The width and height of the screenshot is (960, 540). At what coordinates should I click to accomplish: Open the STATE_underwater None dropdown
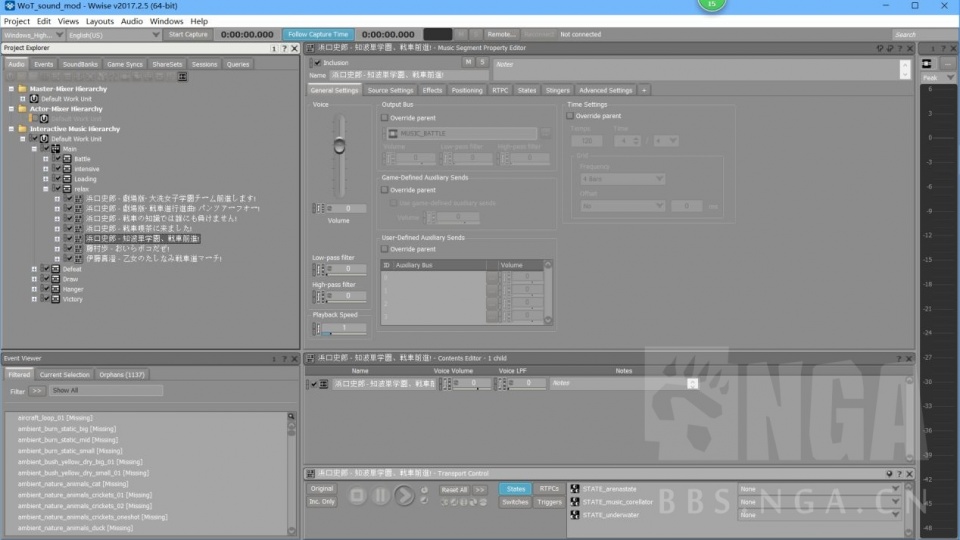point(820,515)
